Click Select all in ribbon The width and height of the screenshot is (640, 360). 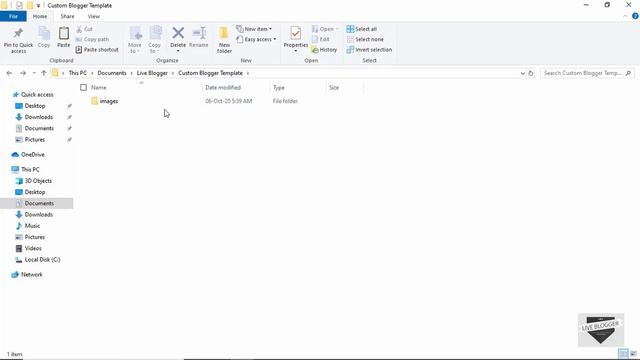362,29
